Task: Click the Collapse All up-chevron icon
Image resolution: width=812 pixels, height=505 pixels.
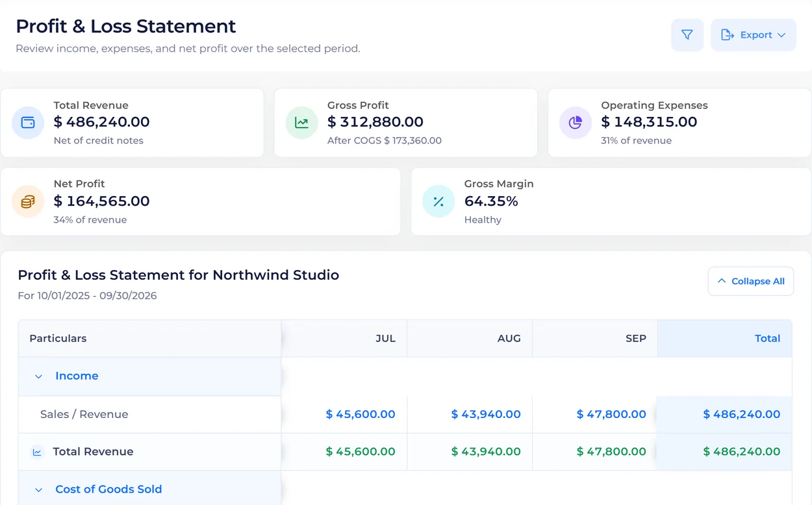Action: (x=722, y=281)
